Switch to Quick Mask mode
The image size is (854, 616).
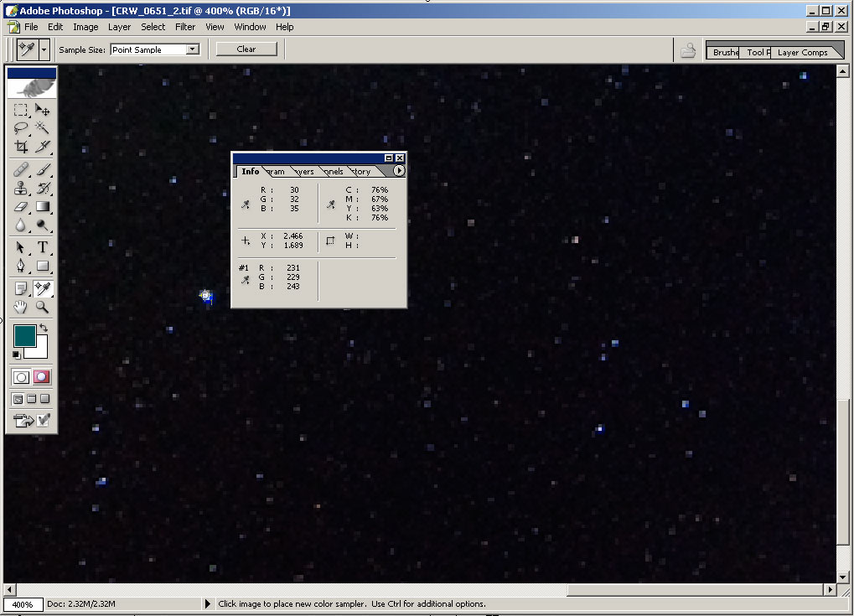[x=42, y=377]
